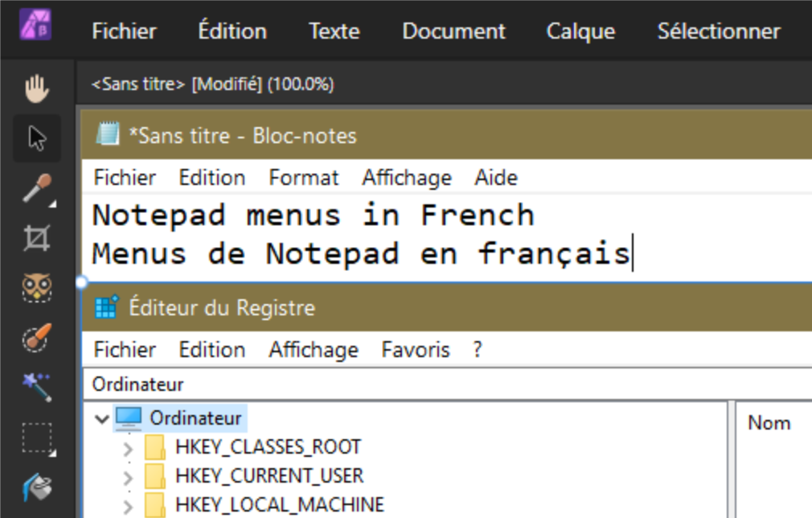Image resolution: width=812 pixels, height=518 pixels.
Task: Click the Notepad icon in Bloc-notes title
Action: pyautogui.click(x=108, y=134)
